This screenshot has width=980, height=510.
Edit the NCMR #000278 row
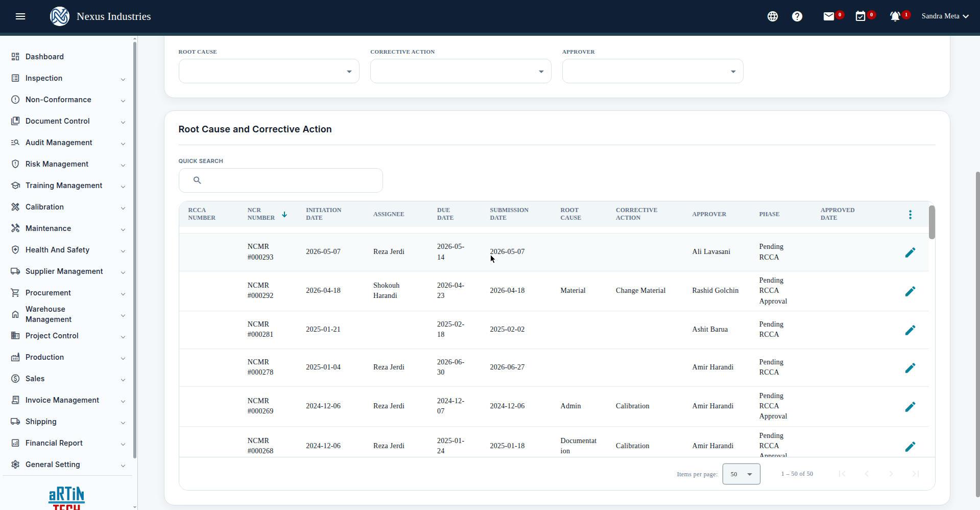pyautogui.click(x=910, y=368)
